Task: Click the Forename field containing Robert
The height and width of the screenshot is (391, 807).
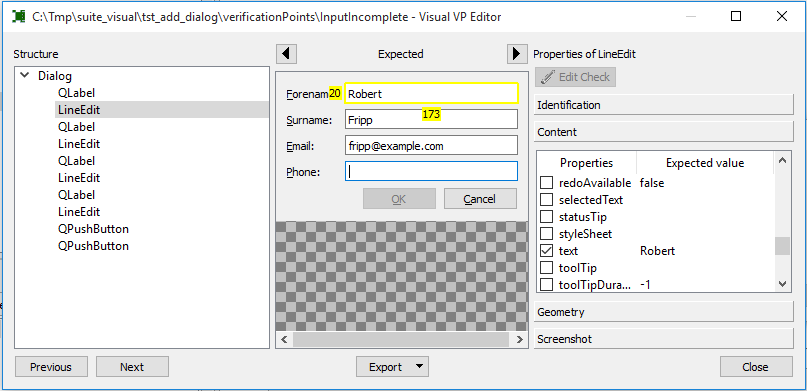Action: click(x=431, y=94)
